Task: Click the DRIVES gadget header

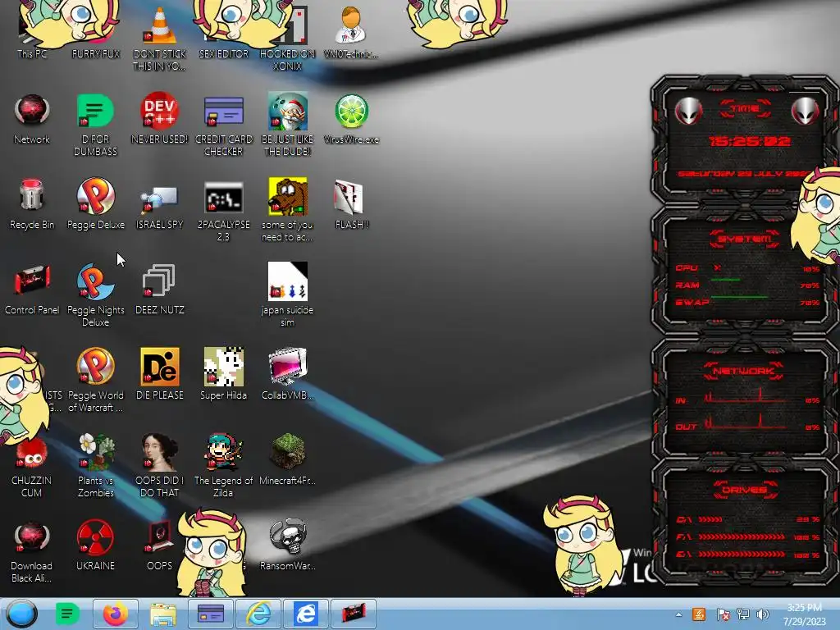Action: coord(744,489)
